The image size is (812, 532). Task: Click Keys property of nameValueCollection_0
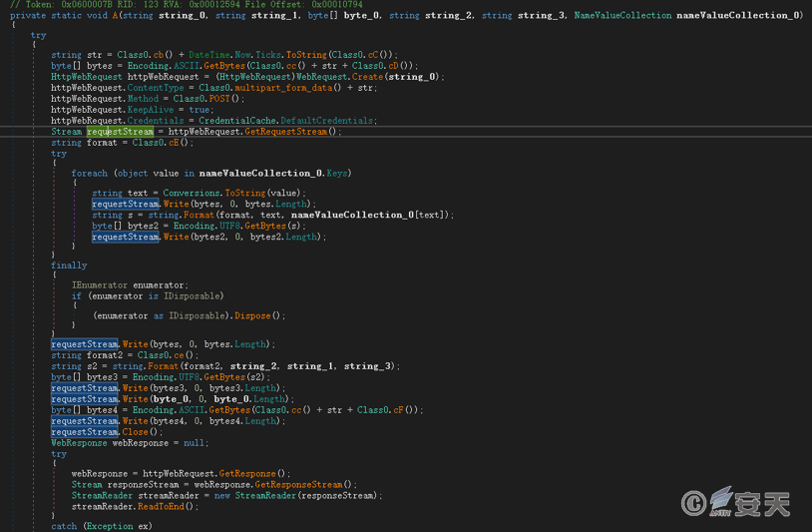coord(336,173)
